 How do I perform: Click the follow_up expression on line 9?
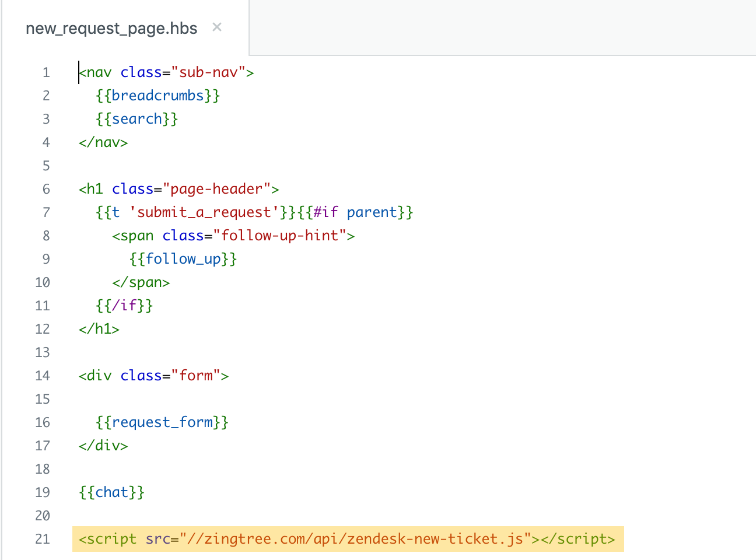(183, 258)
